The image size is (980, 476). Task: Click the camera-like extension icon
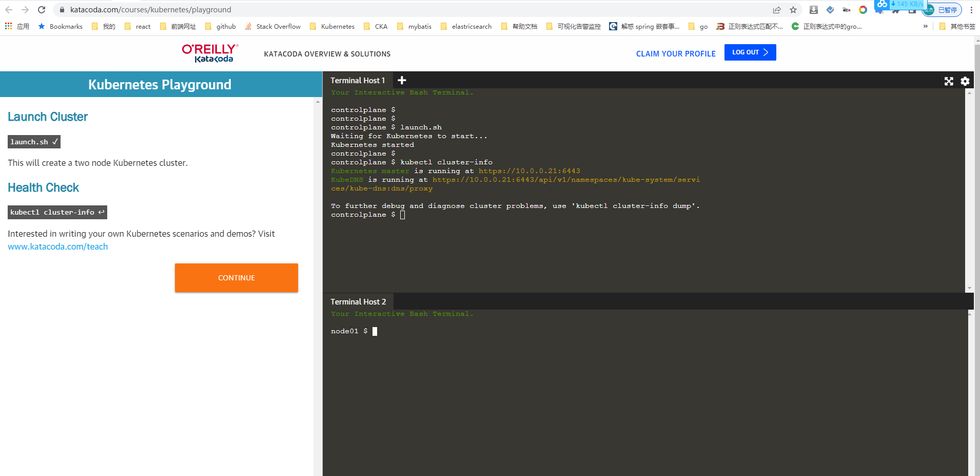click(x=847, y=10)
